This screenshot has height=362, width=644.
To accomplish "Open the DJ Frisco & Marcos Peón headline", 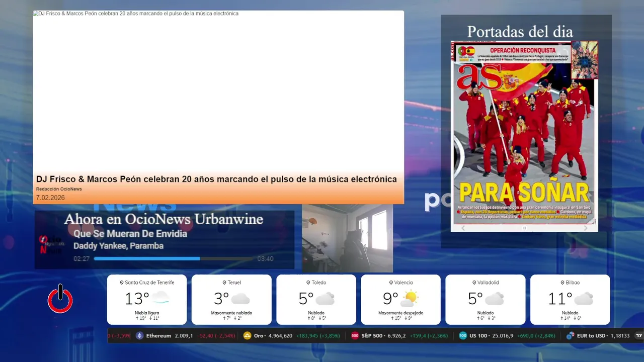I will [x=216, y=179].
